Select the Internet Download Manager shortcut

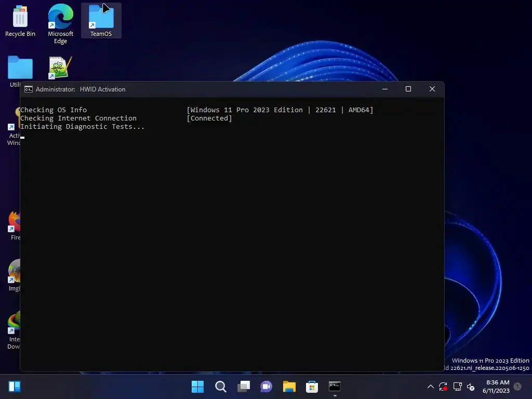(x=14, y=330)
